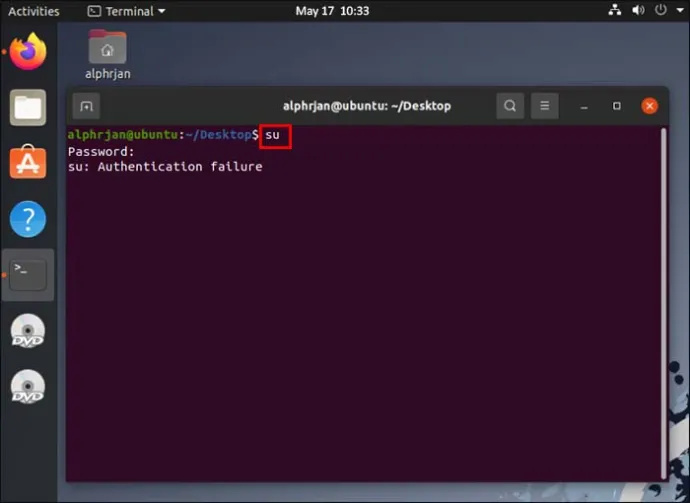Open the alphrjan home folder on desktop

pos(108,54)
